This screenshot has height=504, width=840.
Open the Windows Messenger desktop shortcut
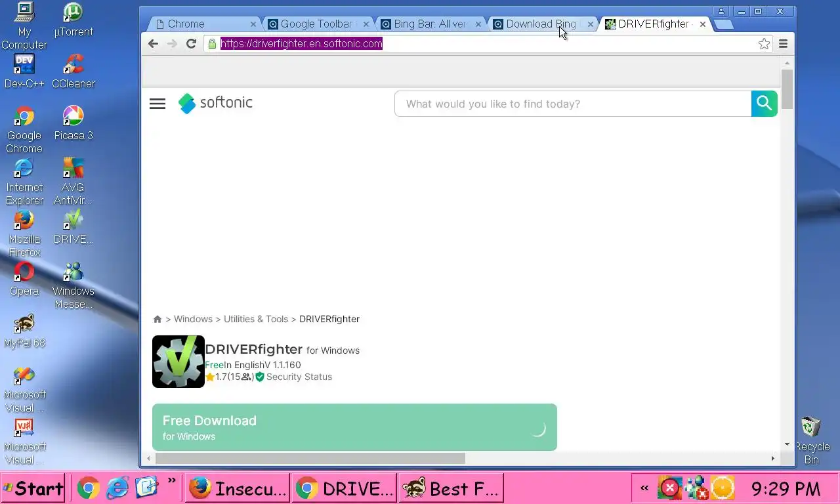[x=73, y=285]
